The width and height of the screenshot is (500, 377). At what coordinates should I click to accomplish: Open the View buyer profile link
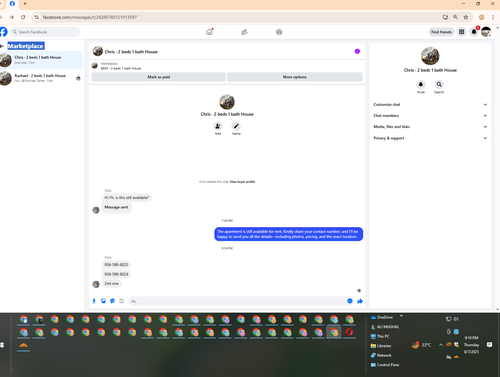point(242,182)
